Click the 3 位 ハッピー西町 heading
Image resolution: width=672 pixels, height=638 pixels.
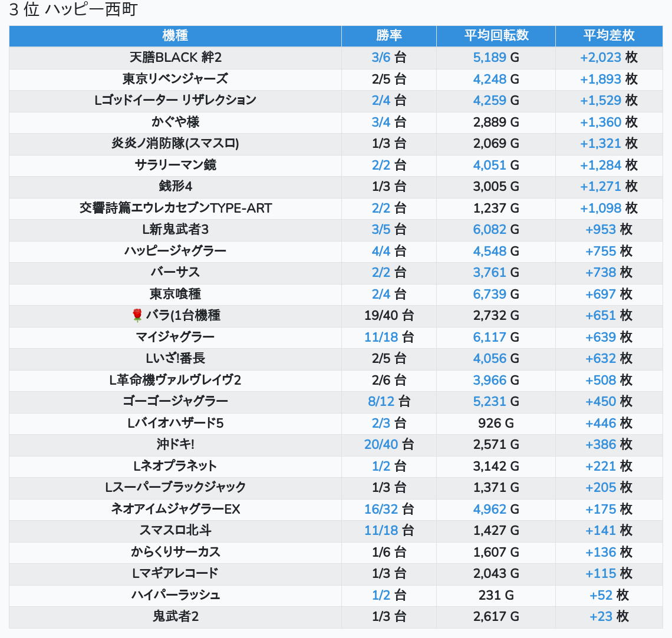coord(73,10)
